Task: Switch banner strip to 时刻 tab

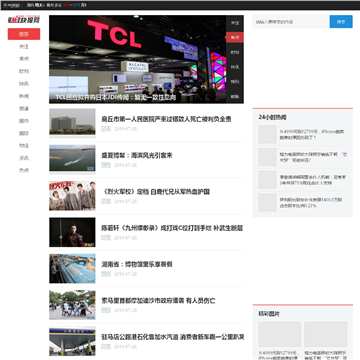Action: pyautogui.click(x=235, y=52)
